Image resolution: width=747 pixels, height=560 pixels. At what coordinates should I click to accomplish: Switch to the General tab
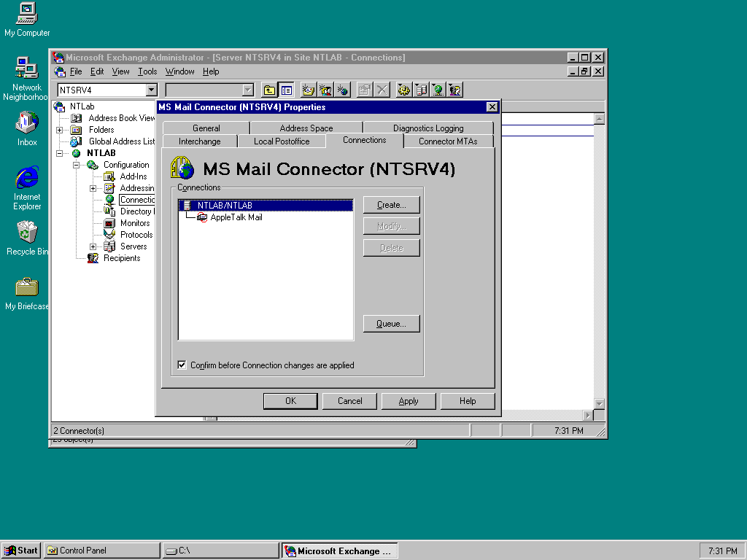click(x=206, y=128)
